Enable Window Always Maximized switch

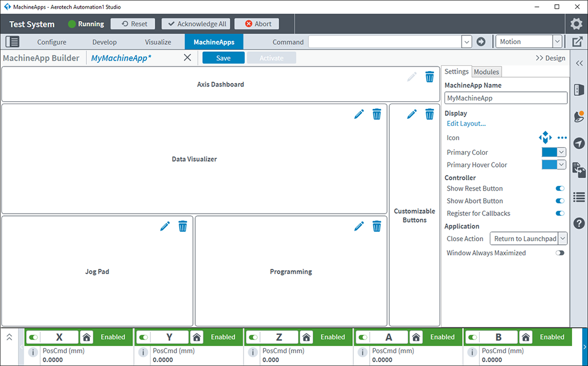tap(560, 253)
